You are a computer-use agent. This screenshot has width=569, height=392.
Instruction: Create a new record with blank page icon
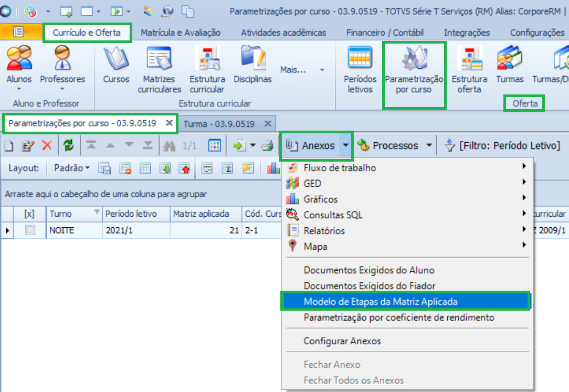click(9, 146)
